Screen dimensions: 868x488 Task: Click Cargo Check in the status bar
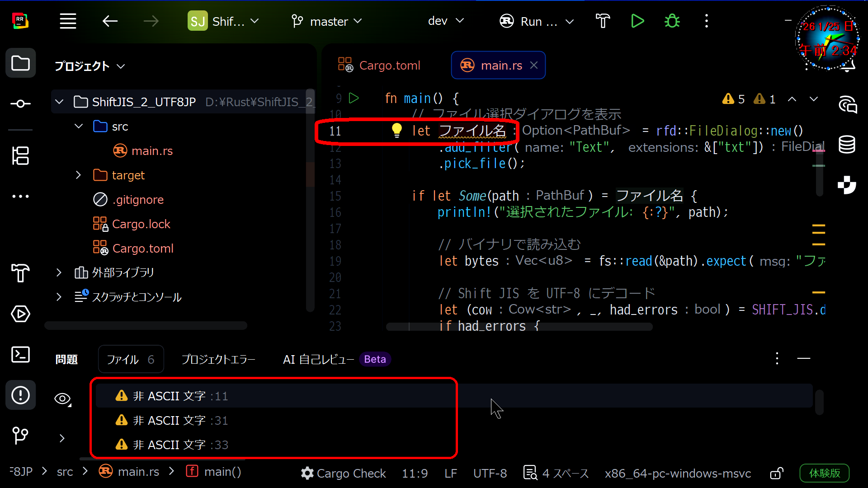(x=344, y=473)
